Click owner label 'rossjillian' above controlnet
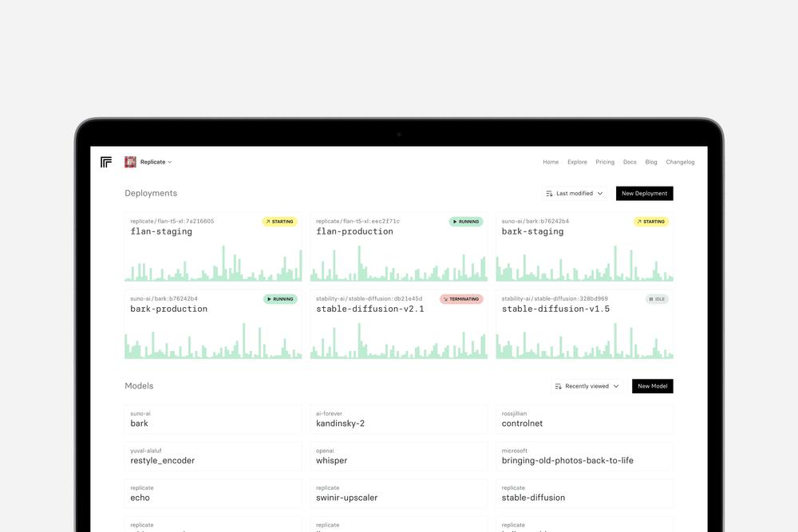Image resolution: width=798 pixels, height=532 pixels. click(x=514, y=413)
